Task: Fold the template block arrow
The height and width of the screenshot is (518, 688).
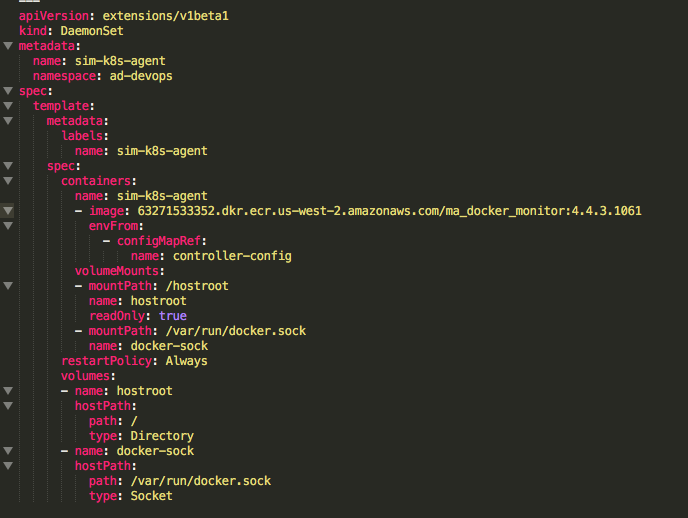Action: [8, 106]
